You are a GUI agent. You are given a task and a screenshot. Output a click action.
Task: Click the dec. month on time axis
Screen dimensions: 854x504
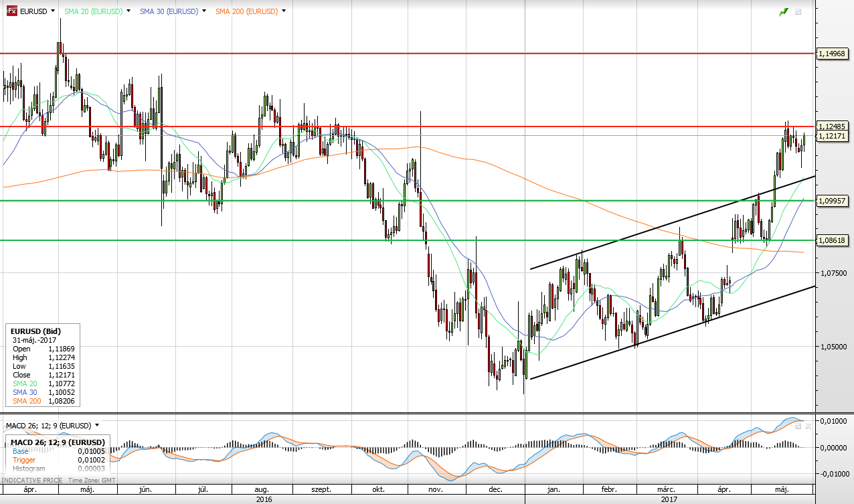pyautogui.click(x=495, y=490)
